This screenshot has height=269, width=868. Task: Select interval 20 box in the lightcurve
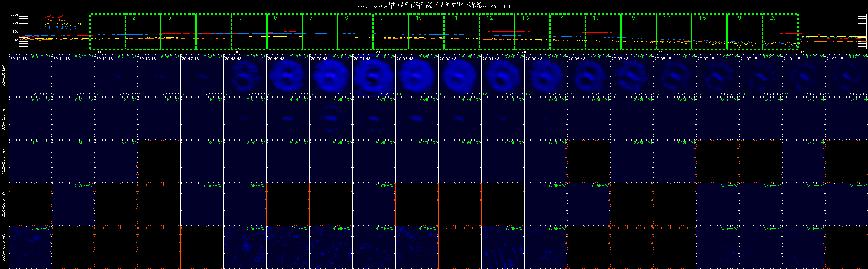(x=780, y=32)
